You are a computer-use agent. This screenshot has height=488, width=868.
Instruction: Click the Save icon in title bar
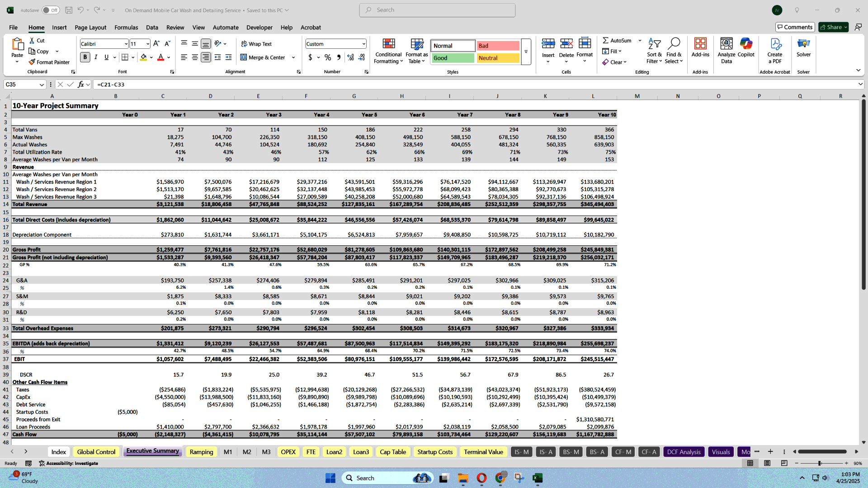69,10
